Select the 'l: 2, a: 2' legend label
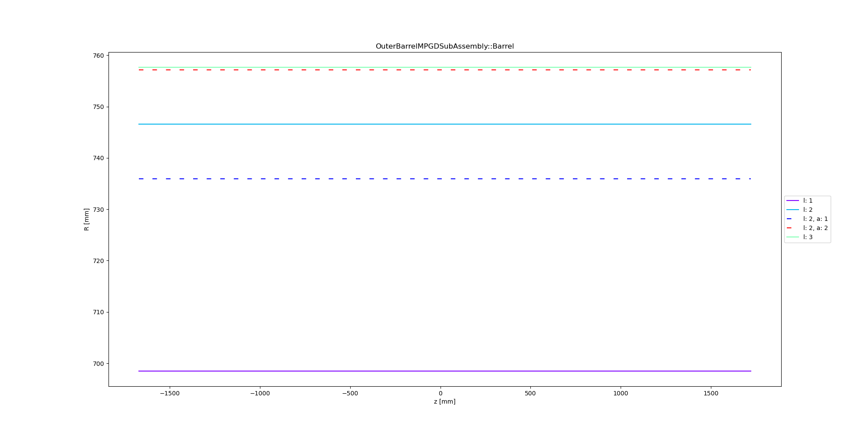This screenshot has width=868, height=434. [x=815, y=228]
